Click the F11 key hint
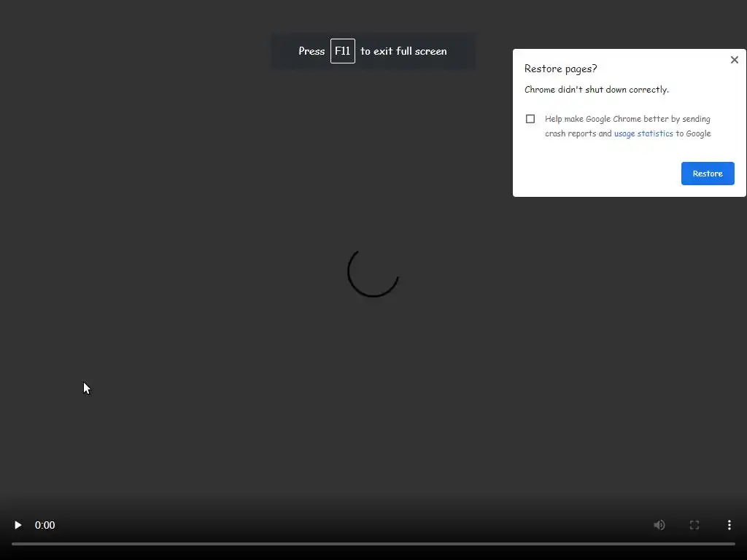 (x=343, y=51)
